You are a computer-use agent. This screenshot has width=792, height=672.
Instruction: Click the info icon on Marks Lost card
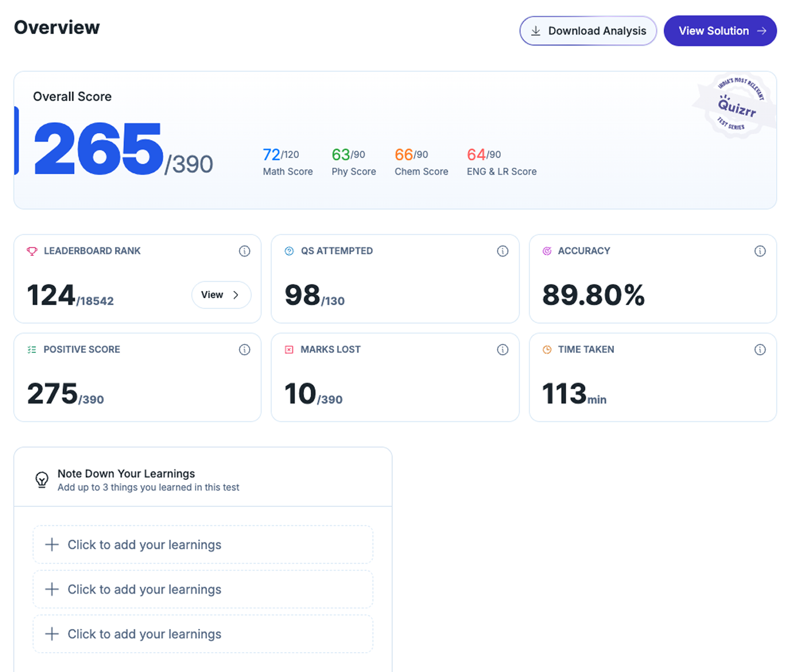pyautogui.click(x=503, y=349)
